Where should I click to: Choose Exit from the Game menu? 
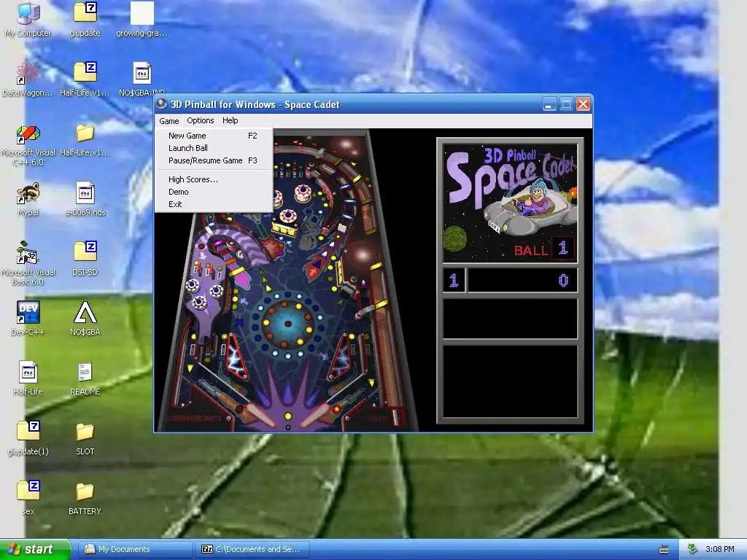tap(214, 204)
